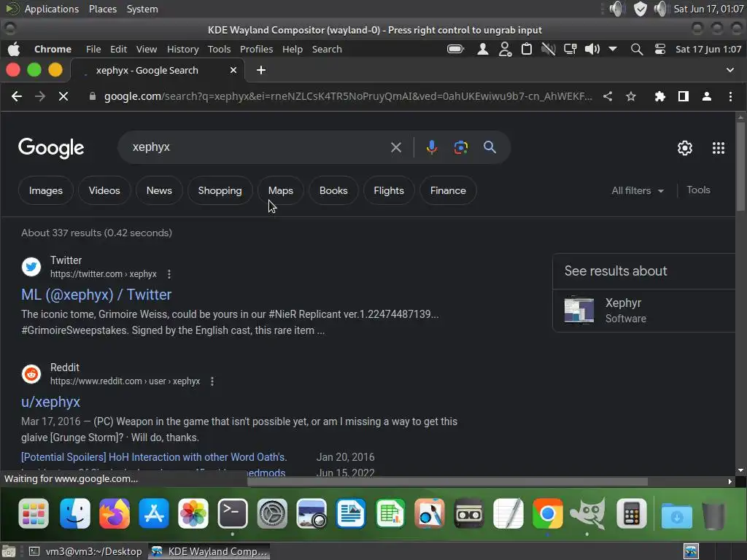Open more options for Twitter result
The width and height of the screenshot is (747, 560).
coord(169,274)
